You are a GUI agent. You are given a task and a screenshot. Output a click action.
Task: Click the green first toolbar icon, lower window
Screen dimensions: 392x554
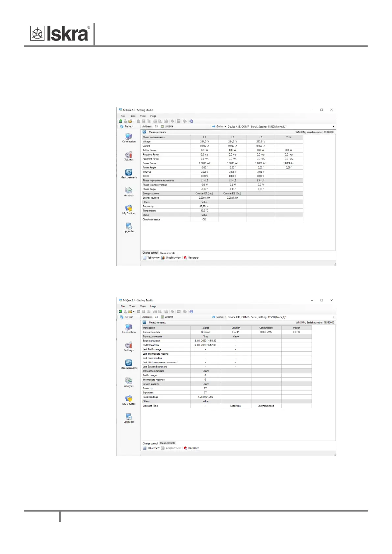pyautogui.click(x=120, y=312)
